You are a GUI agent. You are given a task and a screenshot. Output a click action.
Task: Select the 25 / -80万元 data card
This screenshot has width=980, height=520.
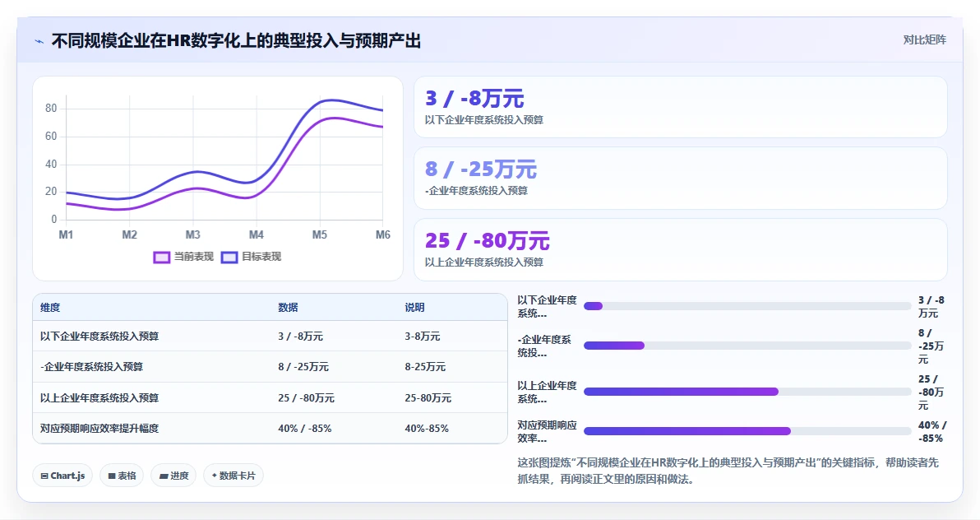[x=680, y=249]
